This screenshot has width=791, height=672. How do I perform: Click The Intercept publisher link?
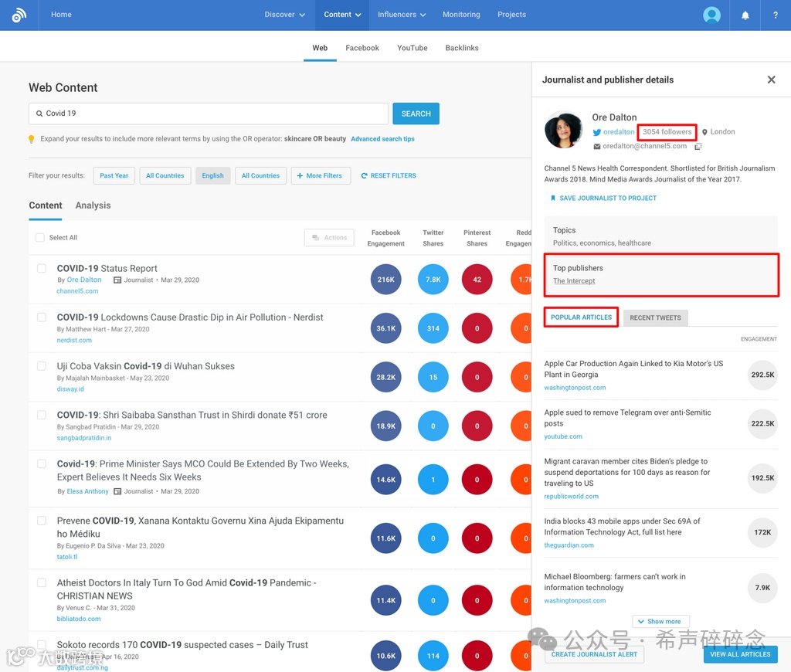point(574,281)
